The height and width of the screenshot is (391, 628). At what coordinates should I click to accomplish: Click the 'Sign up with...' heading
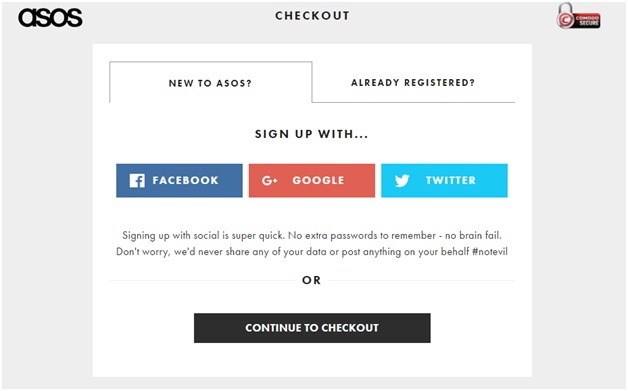pos(311,134)
